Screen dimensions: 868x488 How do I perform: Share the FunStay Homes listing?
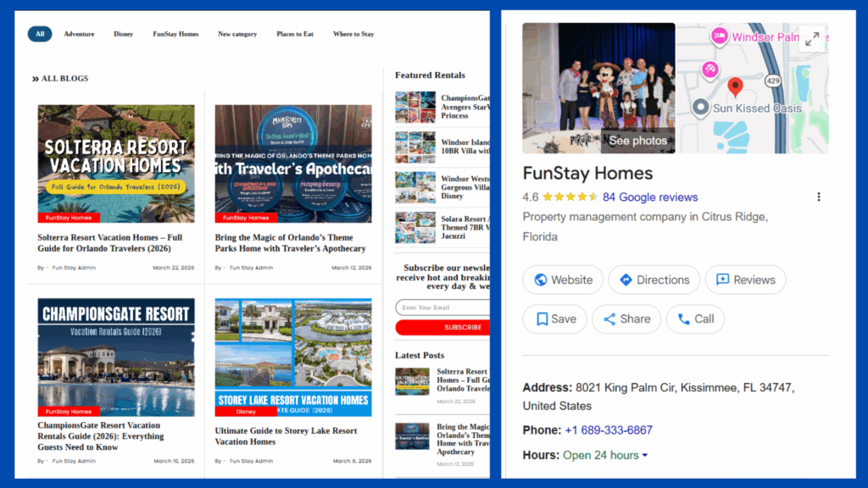(626, 319)
